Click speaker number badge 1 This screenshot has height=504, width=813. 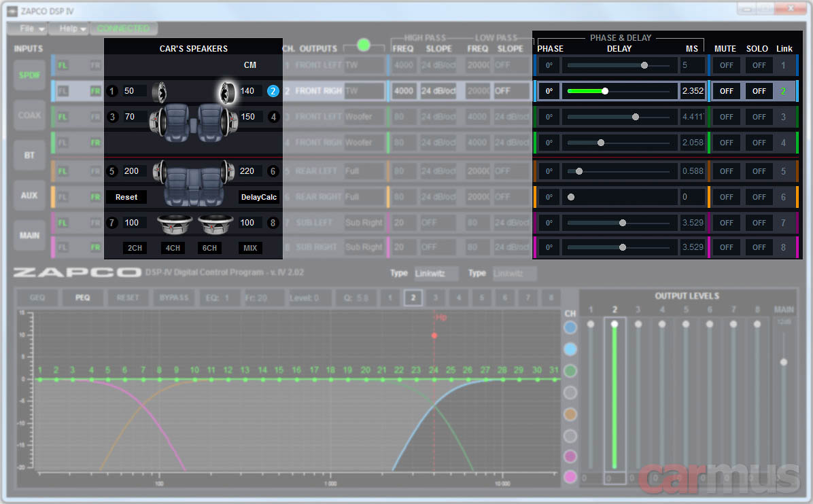click(112, 91)
